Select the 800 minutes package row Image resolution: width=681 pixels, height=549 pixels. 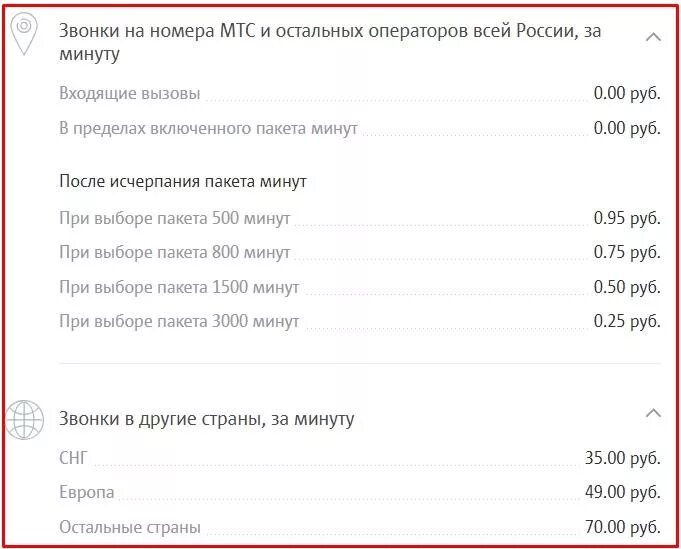(x=174, y=252)
